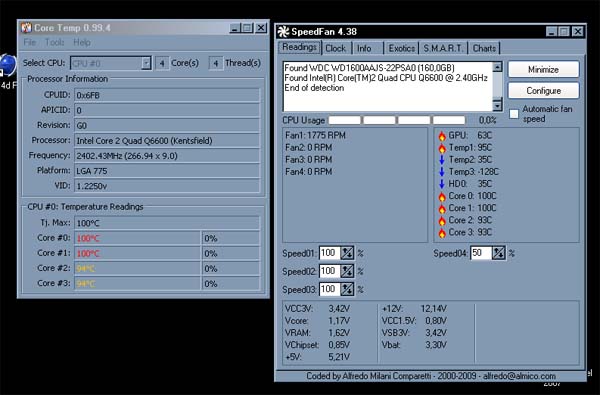The height and width of the screenshot is (395, 600).
Task: Open the Tools menu in Core Temp
Action: tap(54, 42)
